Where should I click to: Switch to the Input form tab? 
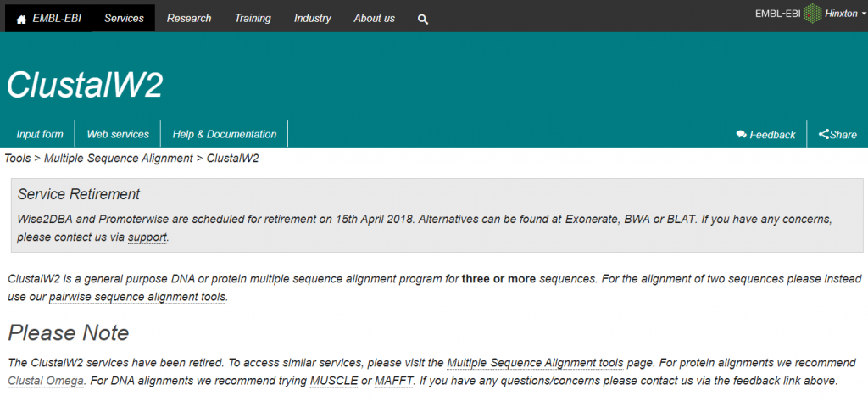pos(40,134)
